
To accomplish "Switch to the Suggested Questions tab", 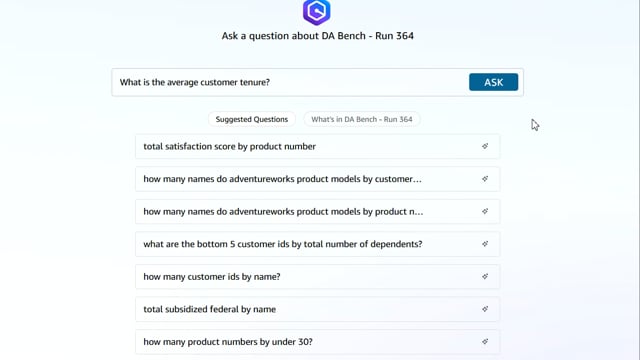I will [x=252, y=119].
